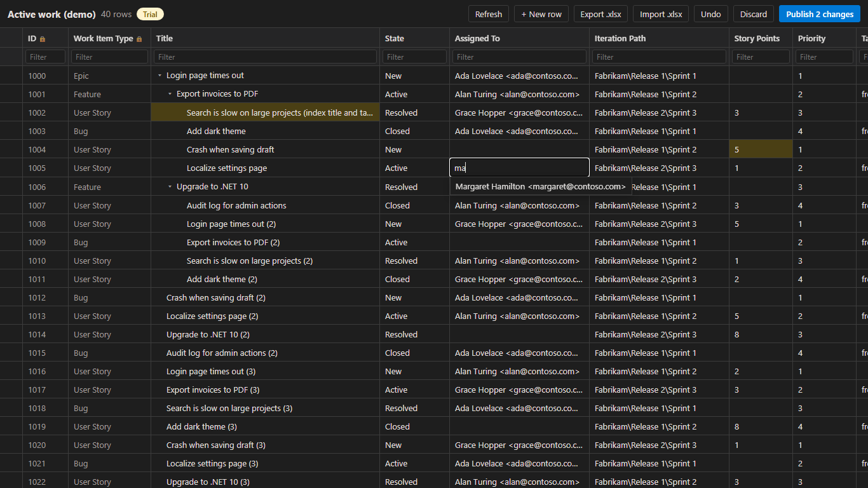Click the lock icon beside ID header
The height and width of the screenshot is (488, 868).
[43, 39]
